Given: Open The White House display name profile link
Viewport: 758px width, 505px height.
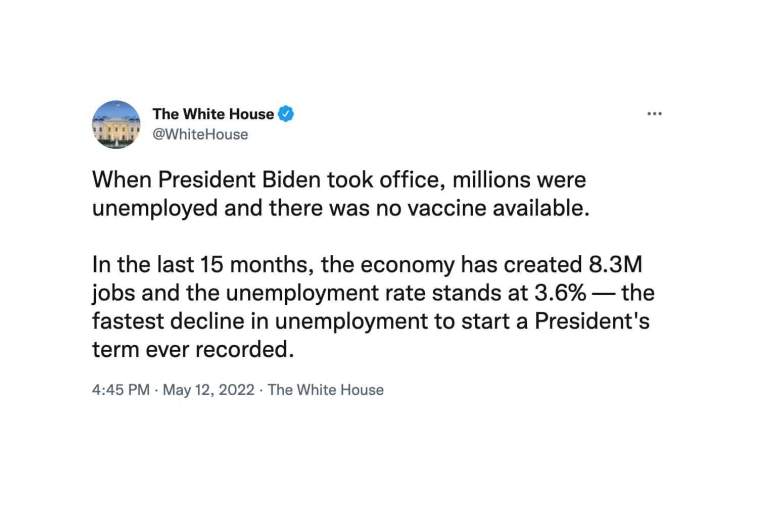Looking at the screenshot, I should pyautogui.click(x=213, y=114).
